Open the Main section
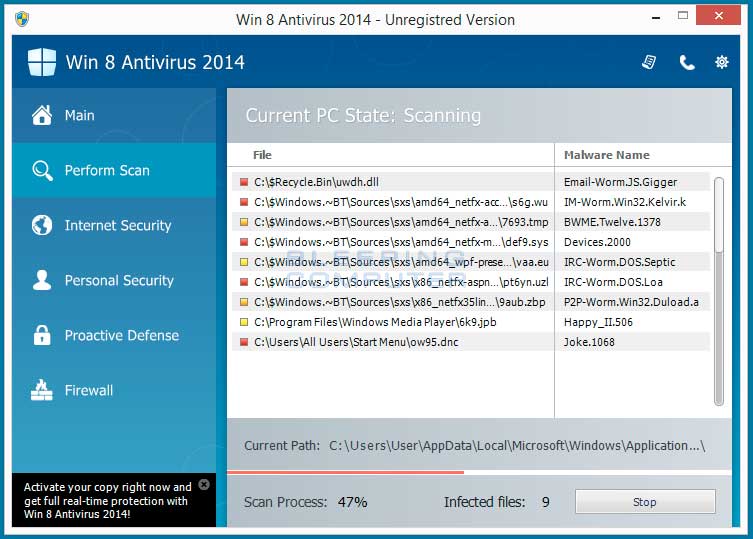The image size is (753, 539). tap(114, 115)
